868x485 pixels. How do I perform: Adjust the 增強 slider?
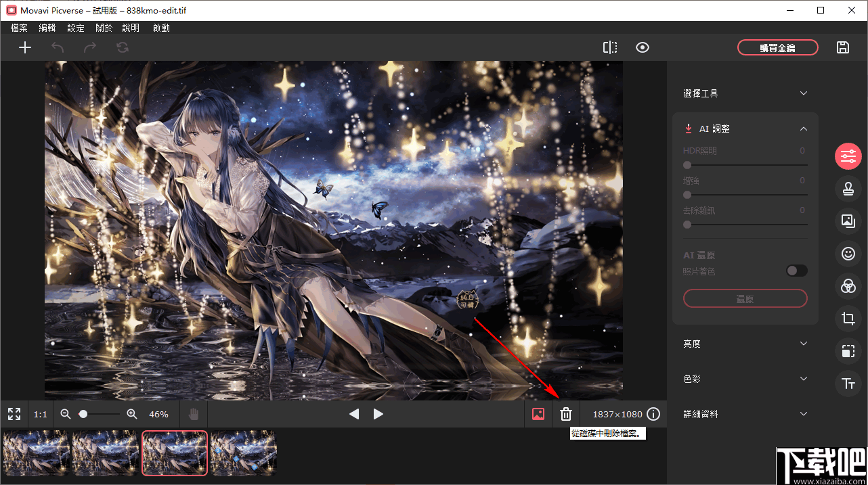click(x=745, y=195)
